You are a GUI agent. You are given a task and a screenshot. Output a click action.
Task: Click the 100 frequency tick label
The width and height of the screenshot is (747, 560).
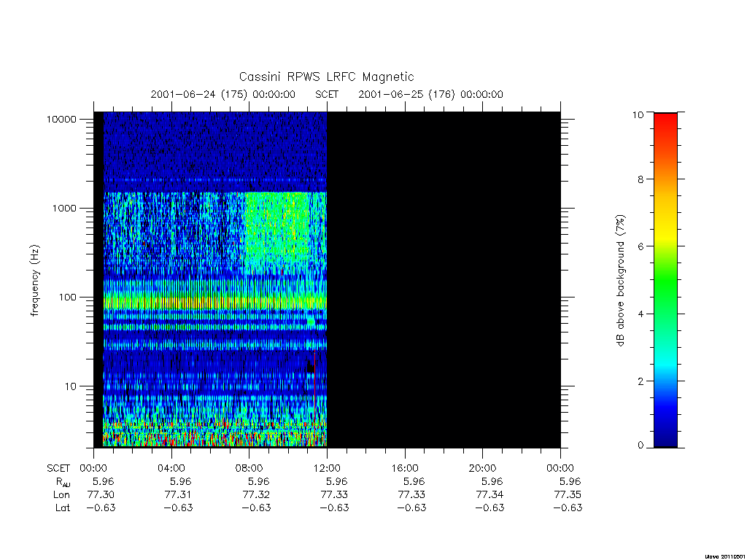point(67,297)
